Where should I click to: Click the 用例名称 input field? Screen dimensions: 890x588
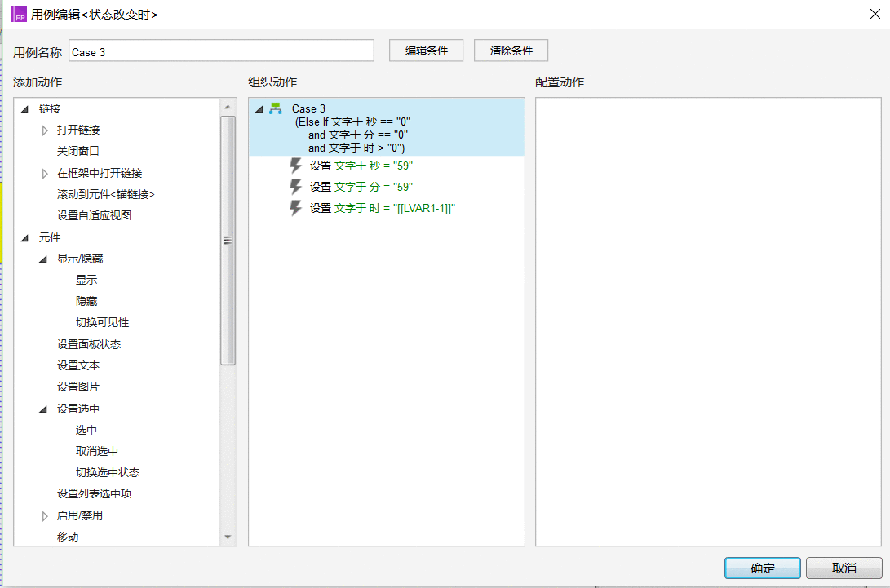[221, 51]
